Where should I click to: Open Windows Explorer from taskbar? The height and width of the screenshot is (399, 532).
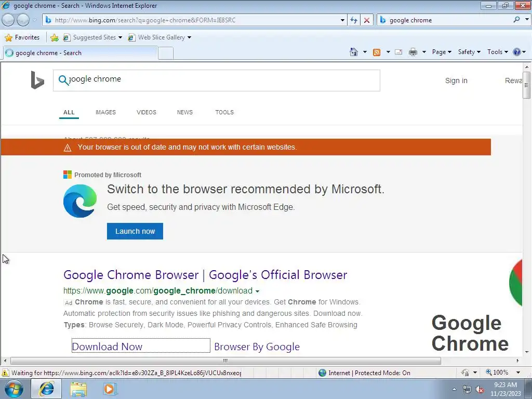coord(78,389)
